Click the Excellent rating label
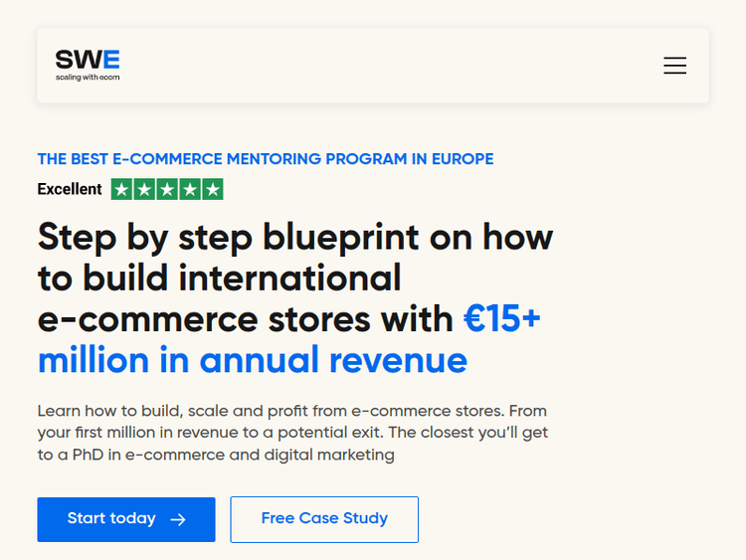746x560 pixels. click(70, 189)
